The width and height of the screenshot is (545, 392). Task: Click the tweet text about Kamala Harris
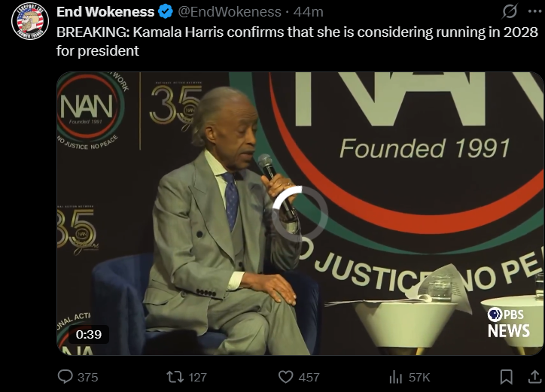(x=297, y=41)
